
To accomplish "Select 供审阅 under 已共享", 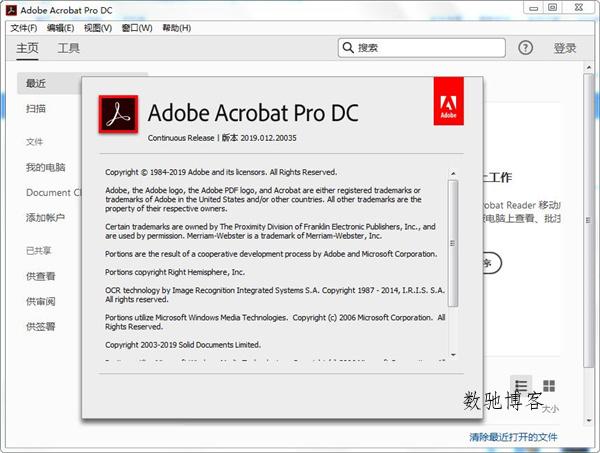I will pos(41,301).
